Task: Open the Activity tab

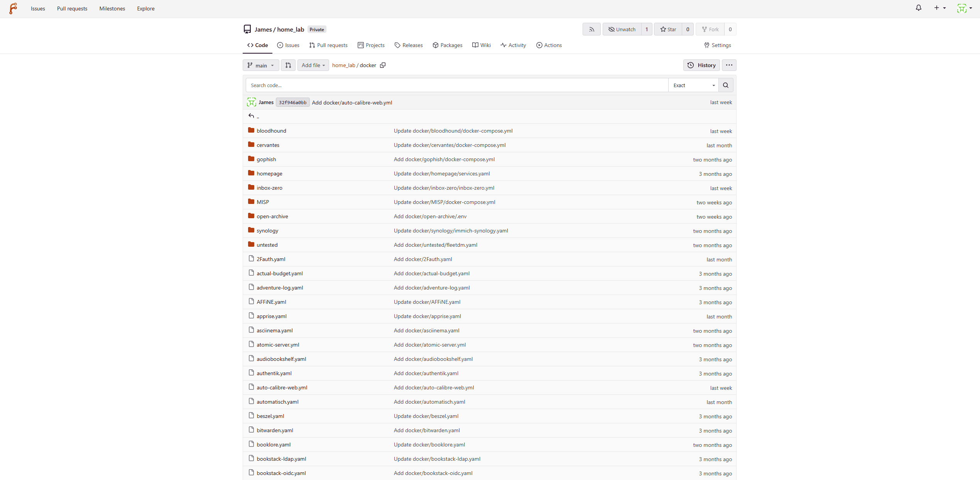Action: coord(513,45)
